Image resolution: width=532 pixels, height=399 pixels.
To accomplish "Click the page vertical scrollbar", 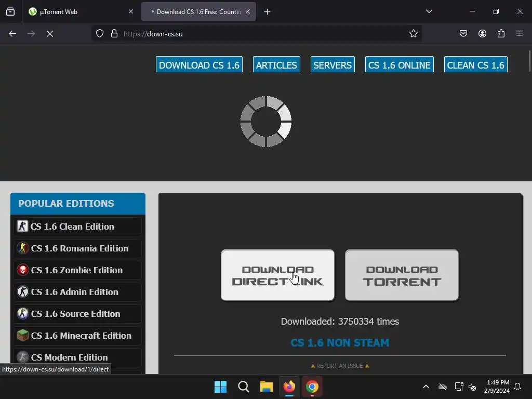I will (529, 61).
